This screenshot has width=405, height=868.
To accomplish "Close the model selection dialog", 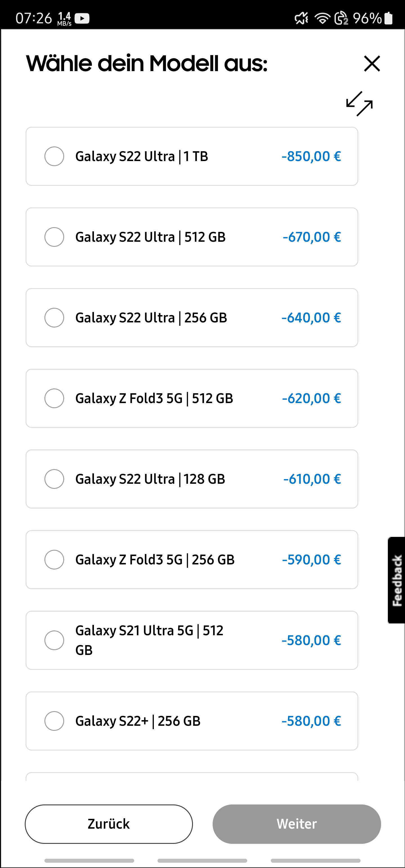I will pos(372,64).
